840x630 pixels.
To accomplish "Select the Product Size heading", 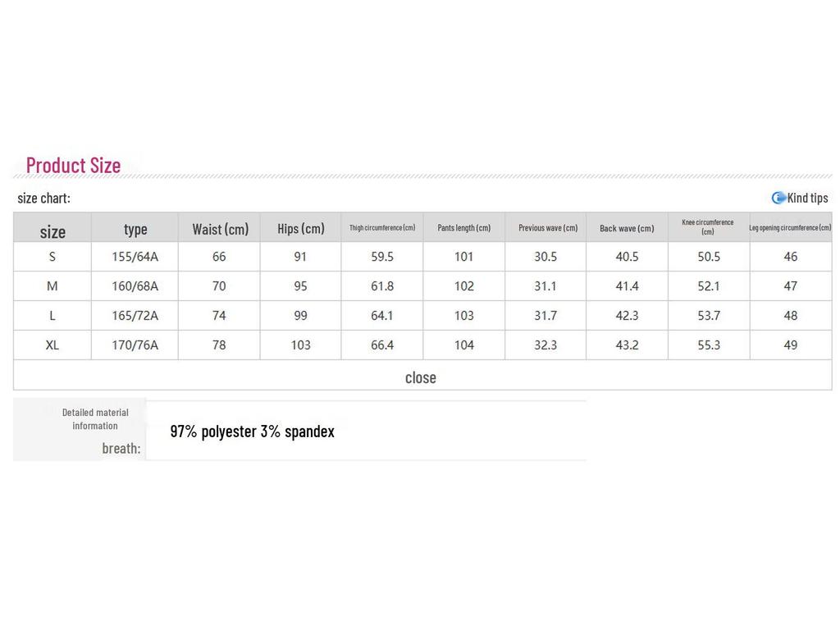I will (x=73, y=165).
